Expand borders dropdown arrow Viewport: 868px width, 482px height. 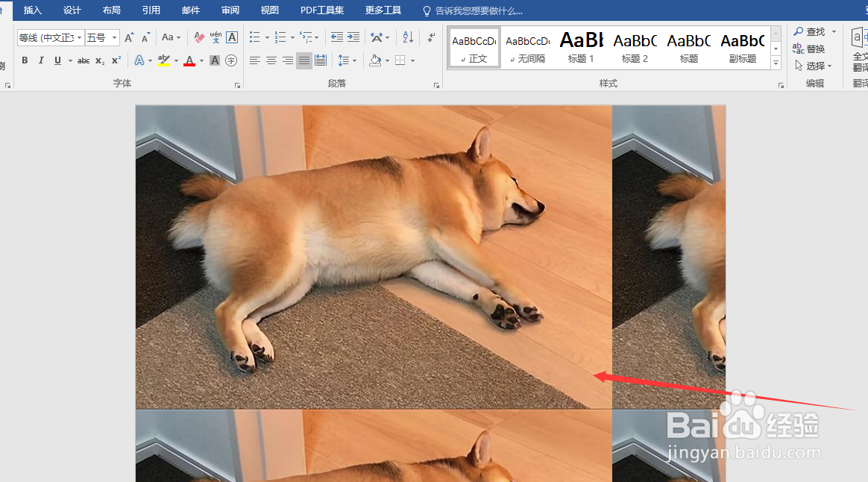point(412,60)
